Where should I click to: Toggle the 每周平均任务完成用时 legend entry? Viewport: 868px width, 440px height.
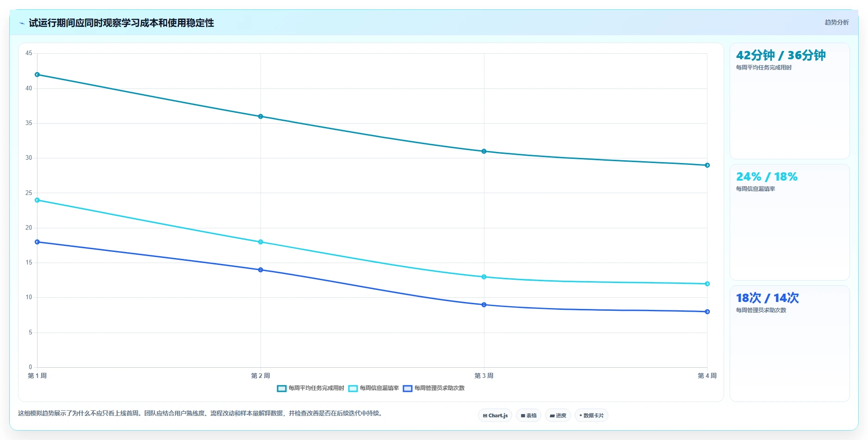point(310,388)
